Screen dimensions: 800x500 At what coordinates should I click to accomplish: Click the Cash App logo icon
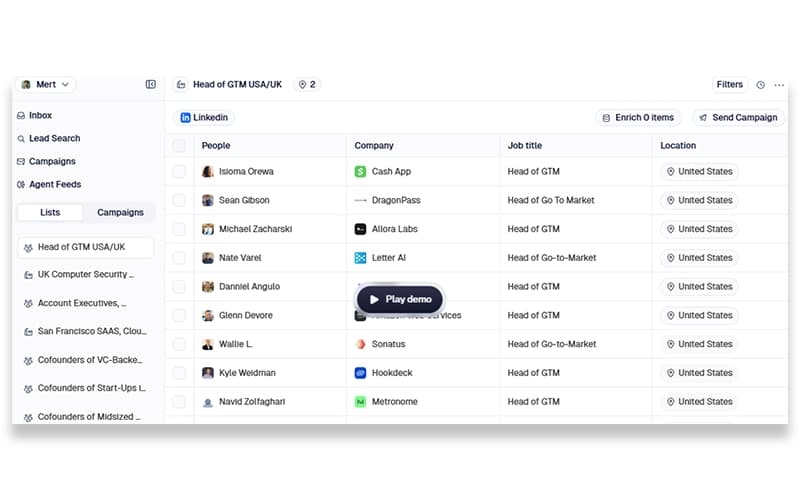click(x=360, y=171)
